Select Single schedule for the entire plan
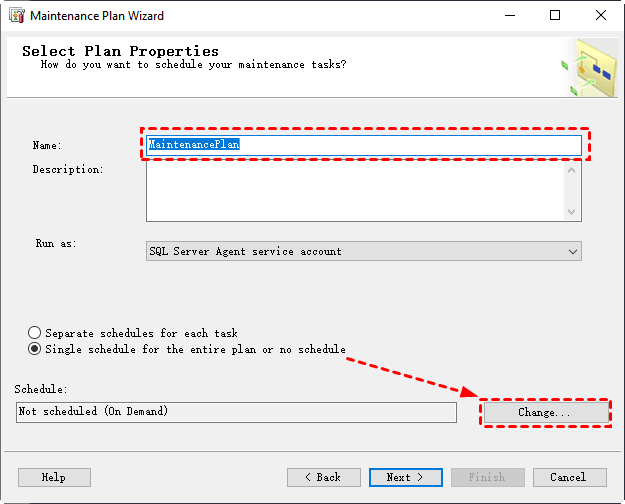This screenshot has height=504, width=625. point(36,349)
